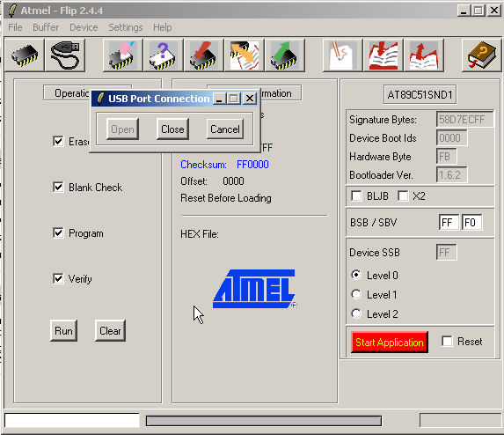Enable the Reset checkbox
504x435 pixels.
click(447, 341)
